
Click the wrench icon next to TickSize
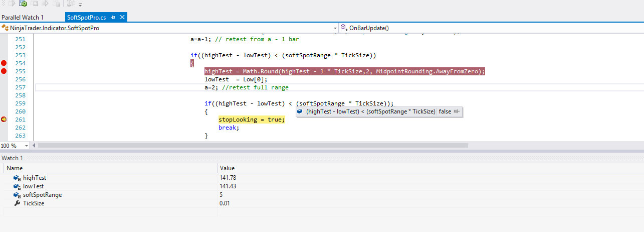(17, 203)
